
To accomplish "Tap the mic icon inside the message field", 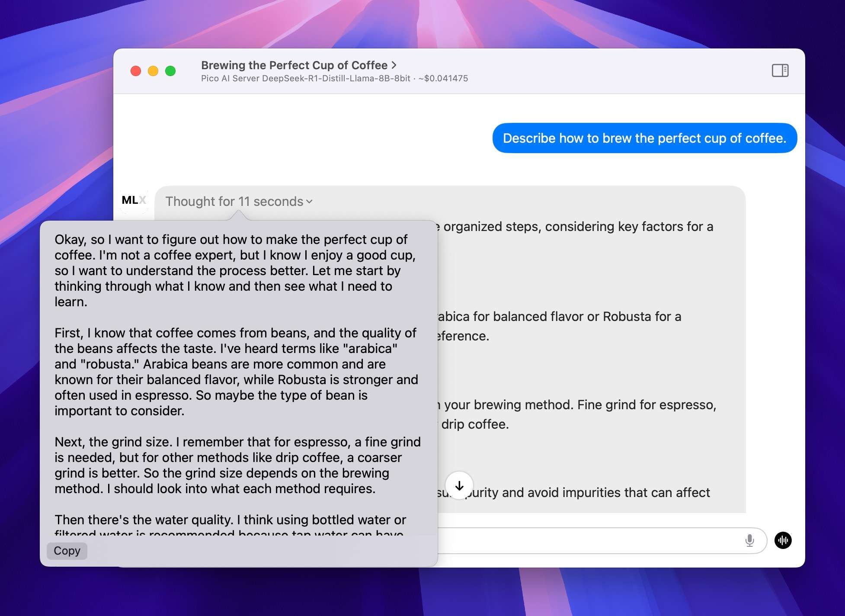I will (x=749, y=540).
